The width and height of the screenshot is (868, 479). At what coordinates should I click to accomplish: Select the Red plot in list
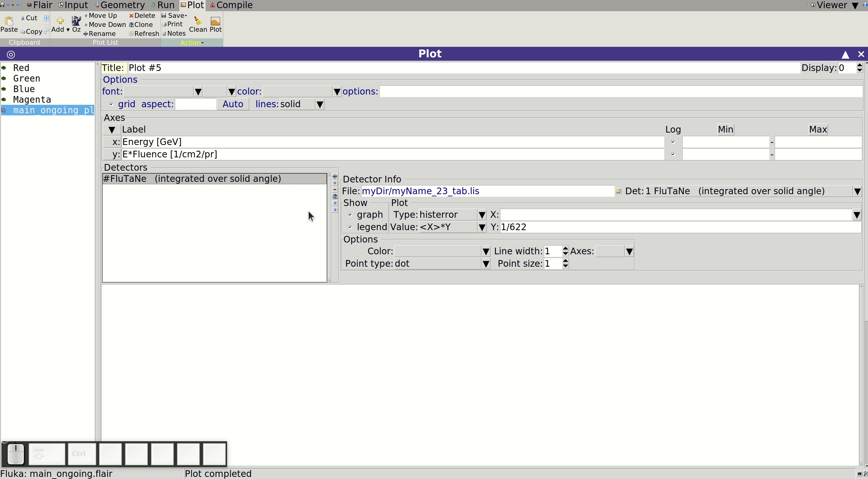[21, 68]
